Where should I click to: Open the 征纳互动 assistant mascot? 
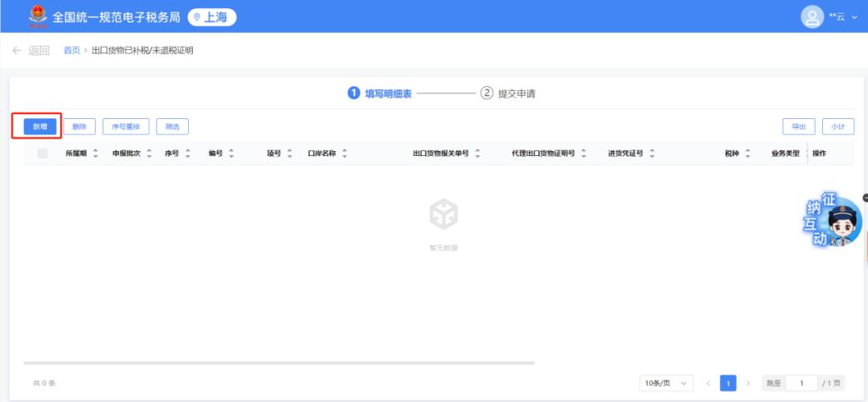coord(833,221)
